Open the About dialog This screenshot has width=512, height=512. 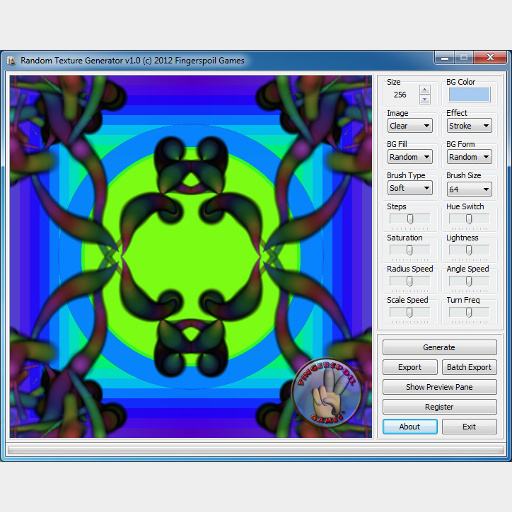pyautogui.click(x=410, y=427)
